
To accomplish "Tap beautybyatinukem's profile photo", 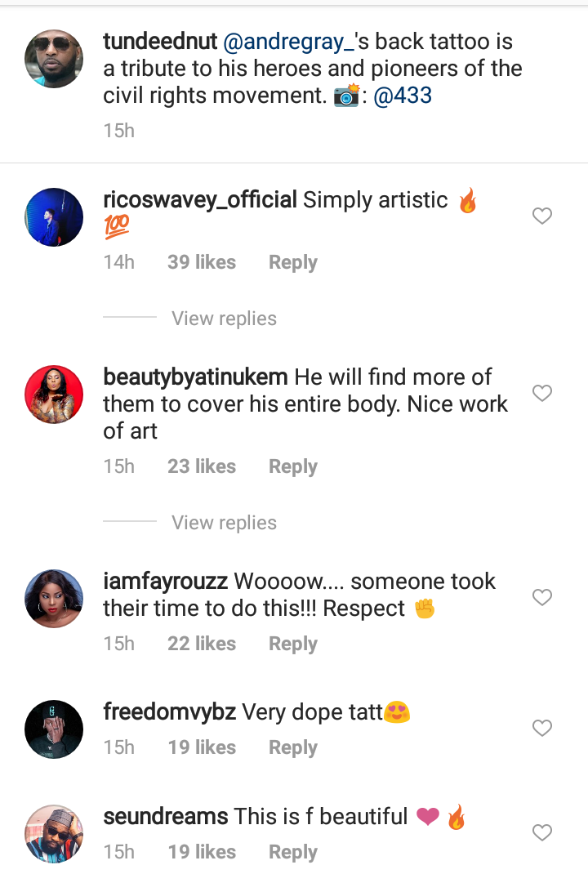I will click(x=54, y=395).
